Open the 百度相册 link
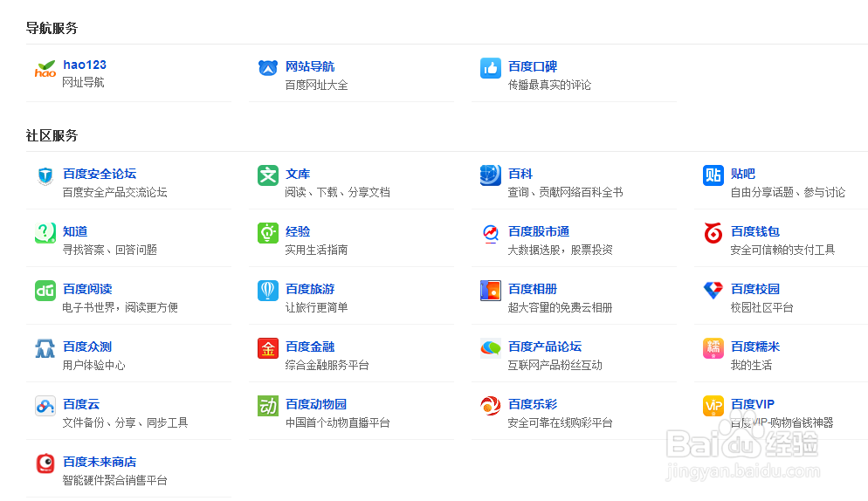This screenshot has width=868, height=501. pyautogui.click(x=533, y=289)
